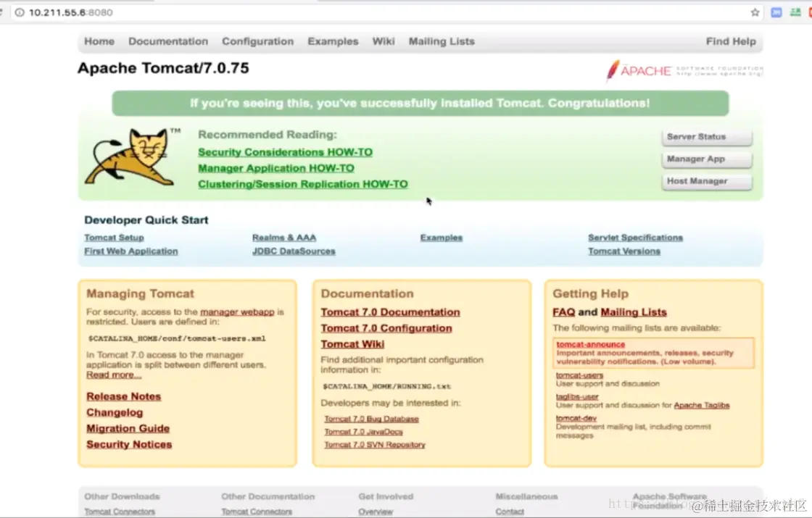Open Tomcat 7.0 Configuration link

coord(386,328)
